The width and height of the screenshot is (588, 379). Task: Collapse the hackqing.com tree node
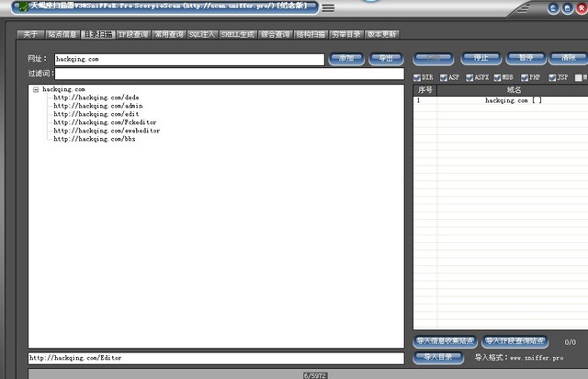(x=35, y=89)
